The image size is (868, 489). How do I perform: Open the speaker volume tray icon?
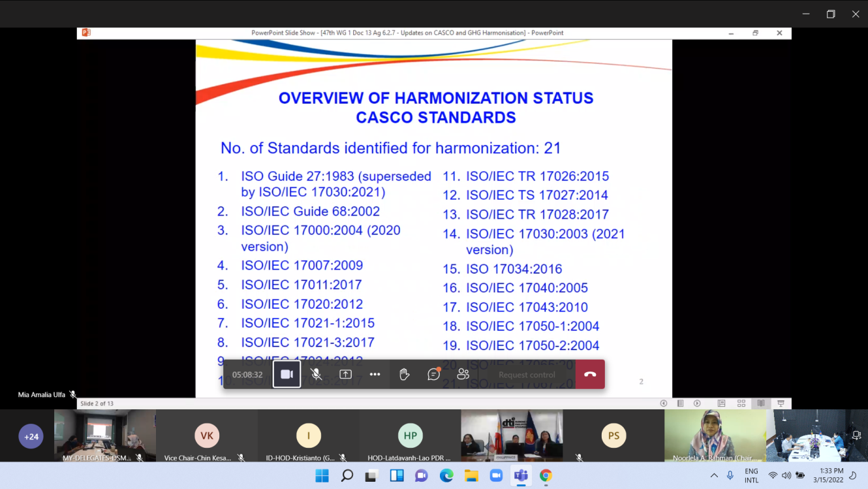tap(786, 476)
